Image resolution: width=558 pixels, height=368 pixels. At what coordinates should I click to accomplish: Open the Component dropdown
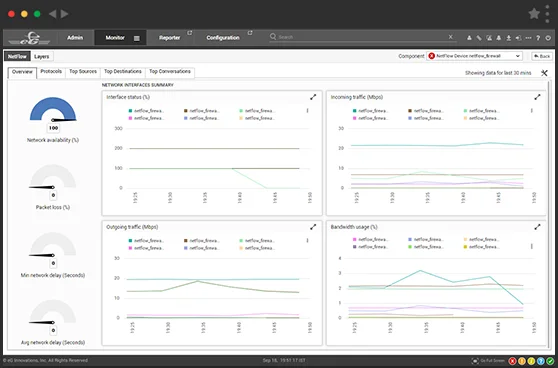474,56
